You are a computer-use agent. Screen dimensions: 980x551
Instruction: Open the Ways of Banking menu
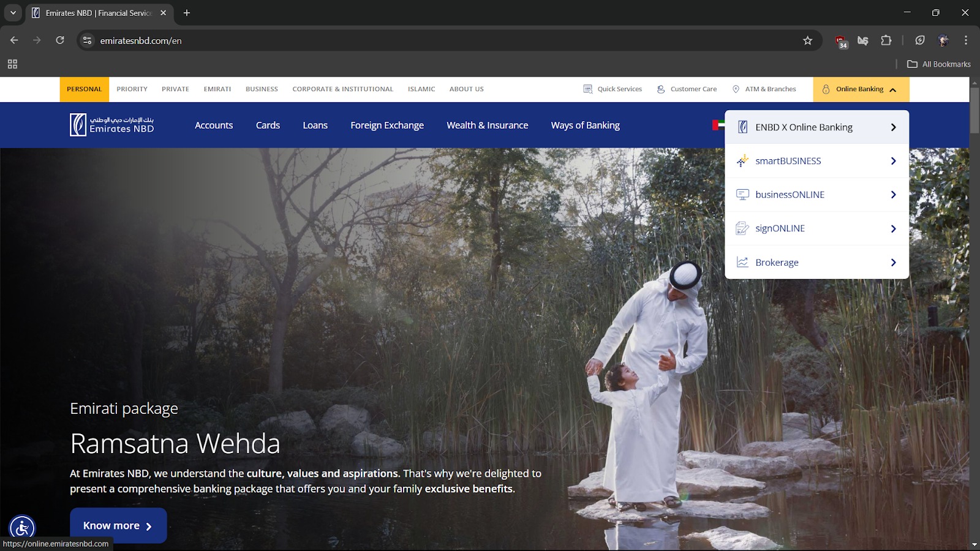[x=586, y=126]
